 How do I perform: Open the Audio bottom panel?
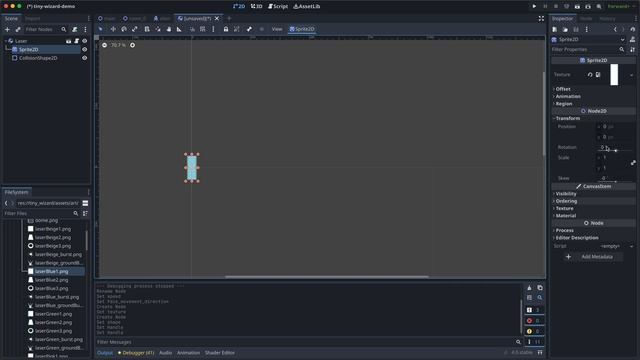(x=165, y=353)
